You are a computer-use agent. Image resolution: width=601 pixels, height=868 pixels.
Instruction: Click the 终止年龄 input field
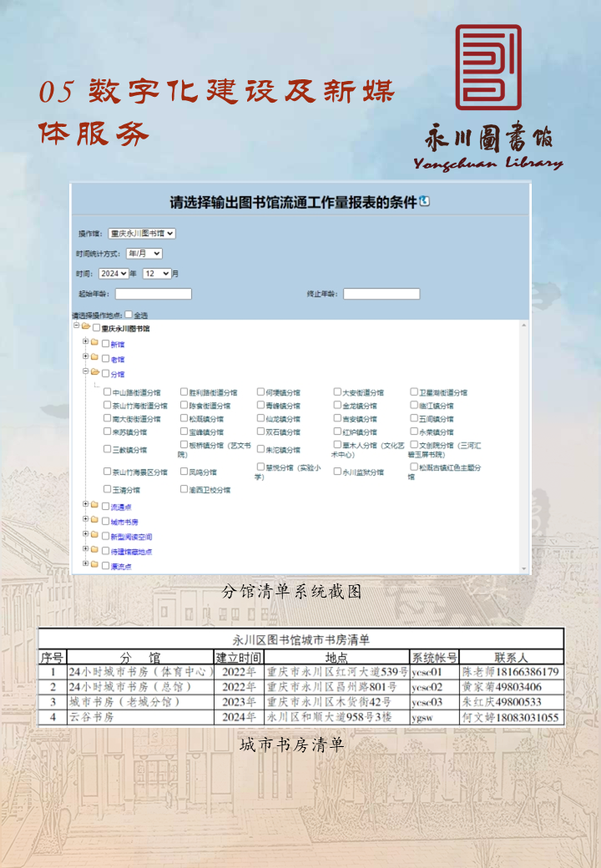(381, 294)
